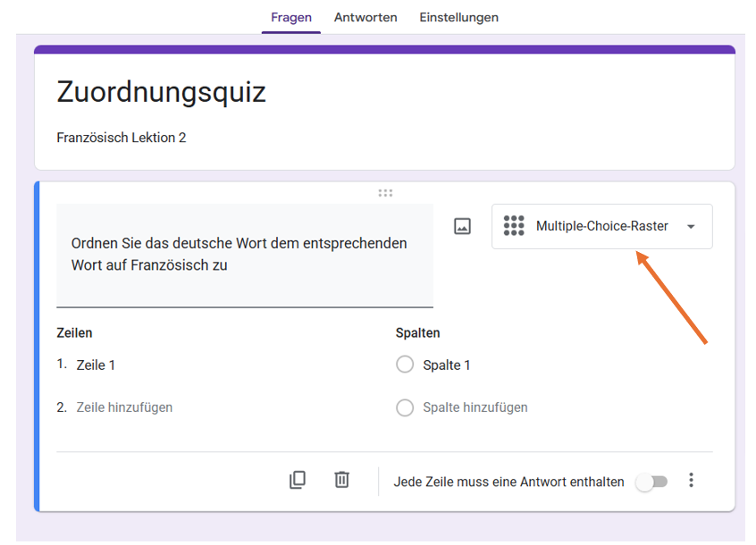Viewport: 756px width, 545px height.
Task: Select the Spalte 1 radio button
Action: [x=405, y=365]
